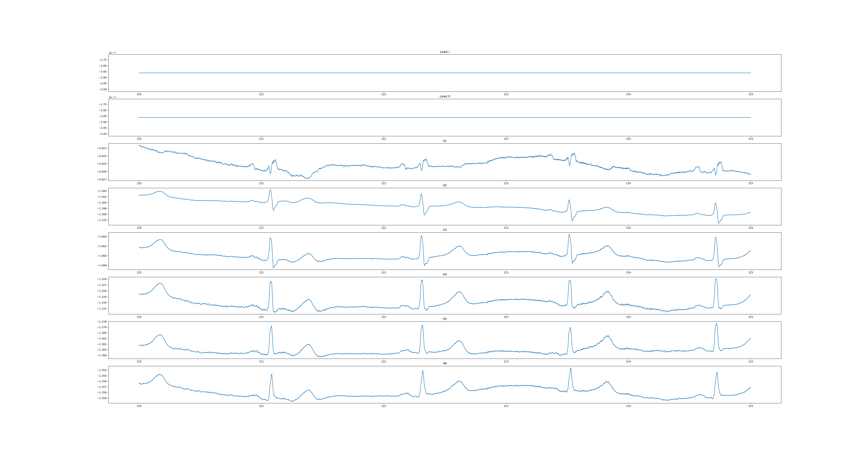Click the −0.827 y-axis label on V1
The width and height of the screenshot is (868, 453).
tap(102, 180)
